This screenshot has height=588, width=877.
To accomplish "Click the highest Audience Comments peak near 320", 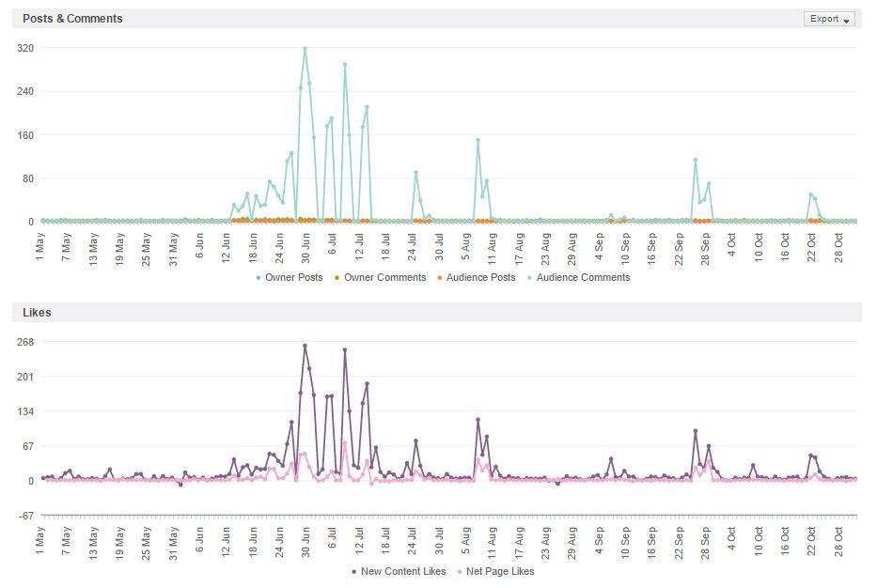I will (x=305, y=48).
